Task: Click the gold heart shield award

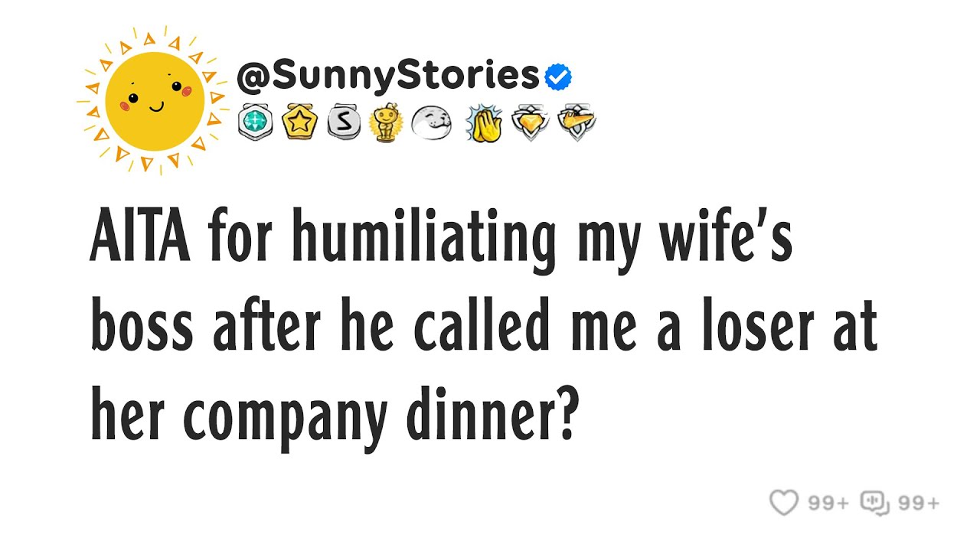Action: pyautogui.click(x=531, y=122)
